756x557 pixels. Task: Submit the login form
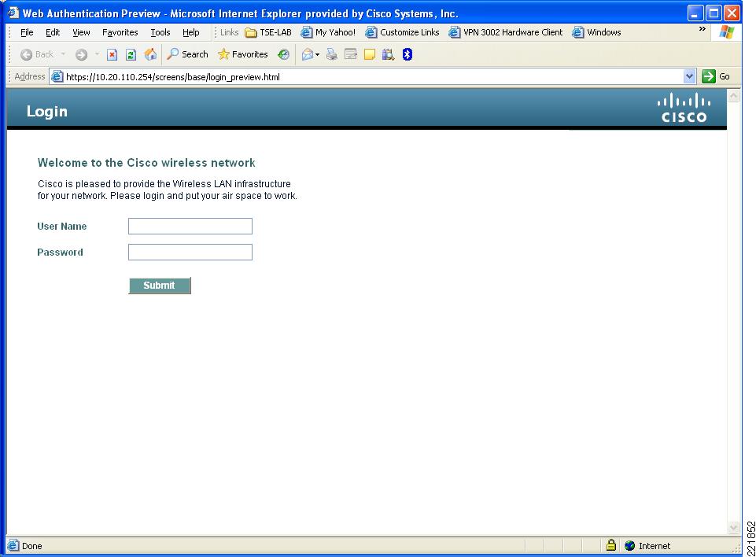160,286
